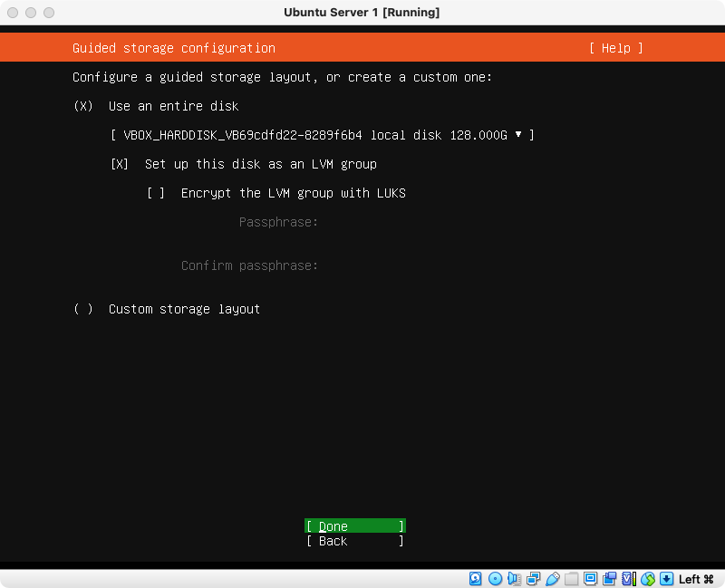The width and height of the screenshot is (725, 588).
Task: Enable Encrypt the LVM group with LUKS
Action: pyautogui.click(x=156, y=193)
